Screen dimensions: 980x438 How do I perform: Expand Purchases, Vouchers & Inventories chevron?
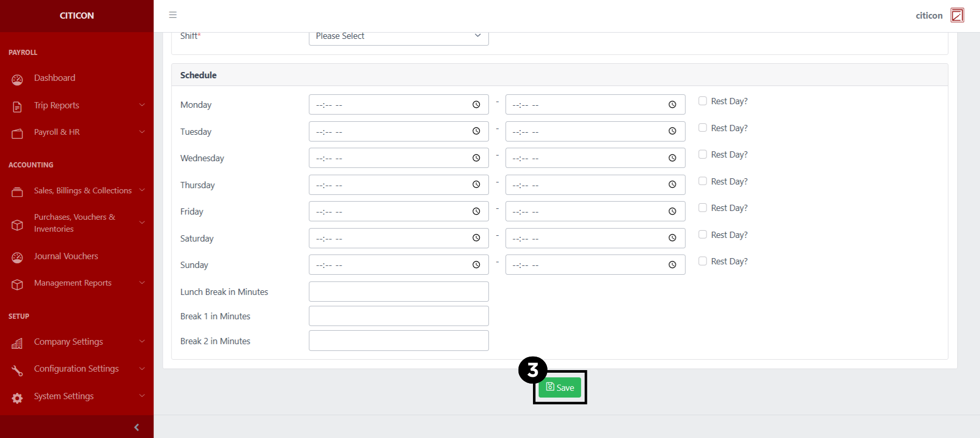click(142, 223)
